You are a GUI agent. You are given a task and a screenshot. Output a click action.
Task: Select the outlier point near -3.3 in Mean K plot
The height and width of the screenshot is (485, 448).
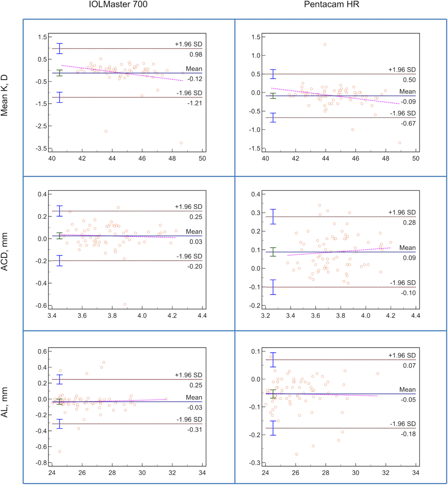coord(181,143)
